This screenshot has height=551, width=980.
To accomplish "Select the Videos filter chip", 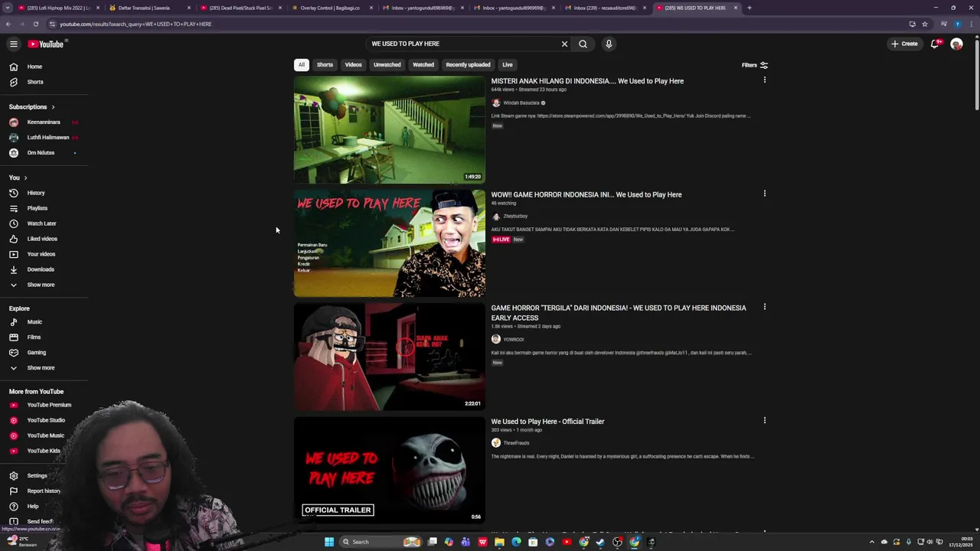I will (353, 65).
